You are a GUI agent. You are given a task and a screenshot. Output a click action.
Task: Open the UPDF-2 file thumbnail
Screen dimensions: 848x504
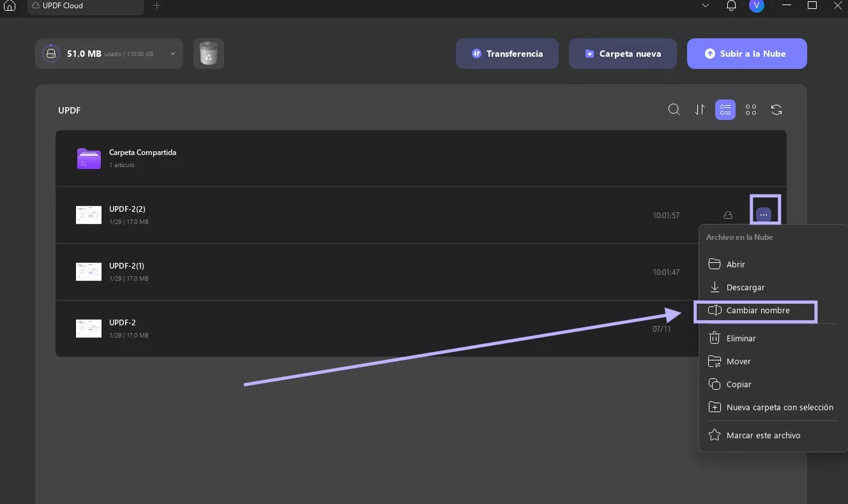(x=89, y=329)
